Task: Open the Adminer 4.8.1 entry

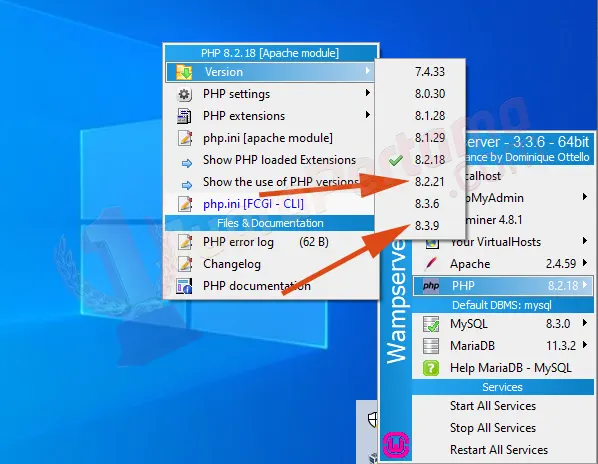Action: (x=494, y=220)
